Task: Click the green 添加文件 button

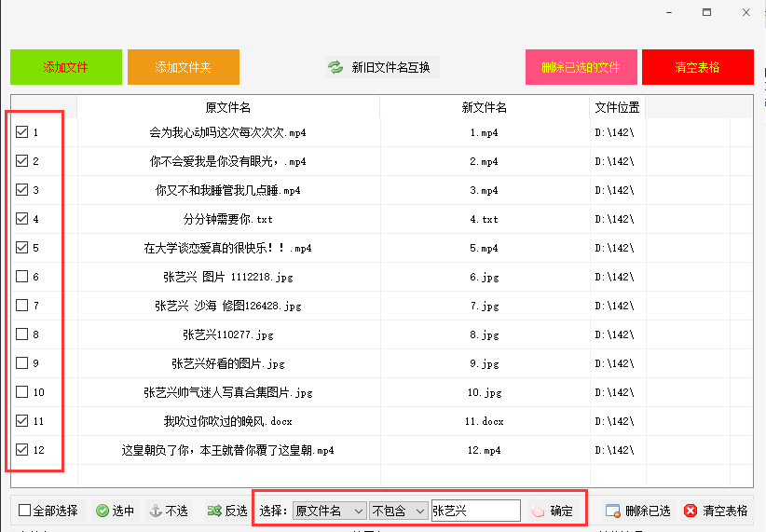Action: (x=66, y=67)
